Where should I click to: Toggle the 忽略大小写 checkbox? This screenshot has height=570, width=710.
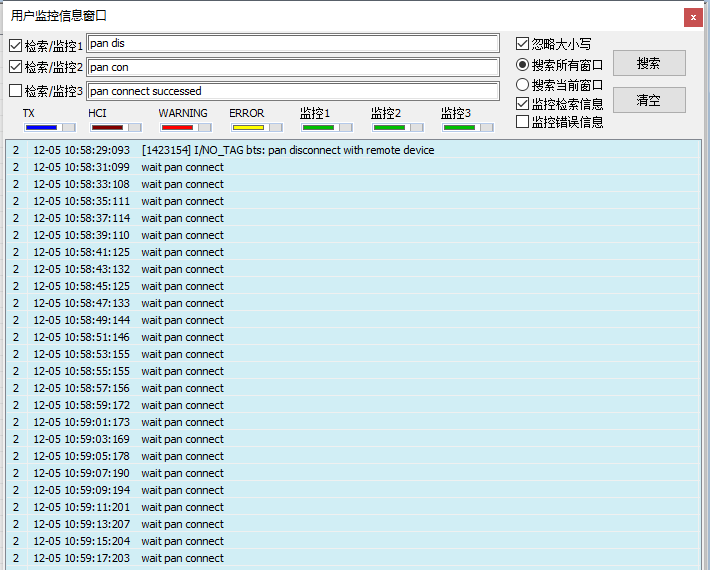[x=523, y=44]
